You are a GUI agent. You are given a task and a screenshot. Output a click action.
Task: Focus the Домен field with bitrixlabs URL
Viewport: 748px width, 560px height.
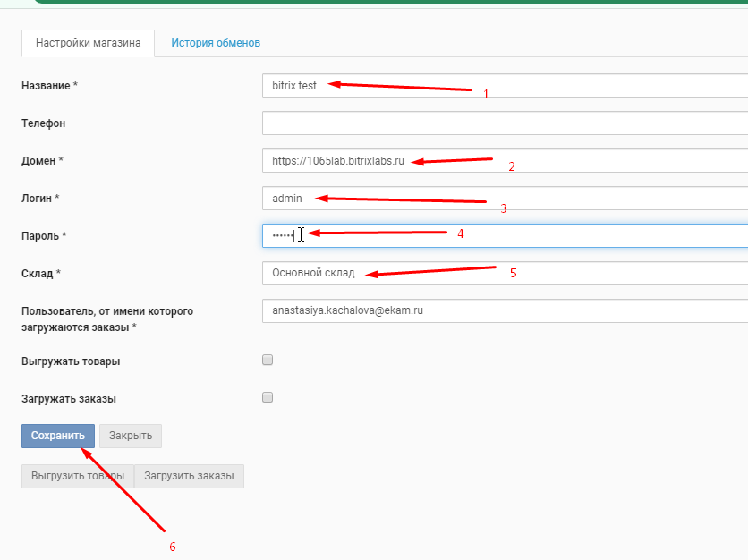[x=505, y=161]
